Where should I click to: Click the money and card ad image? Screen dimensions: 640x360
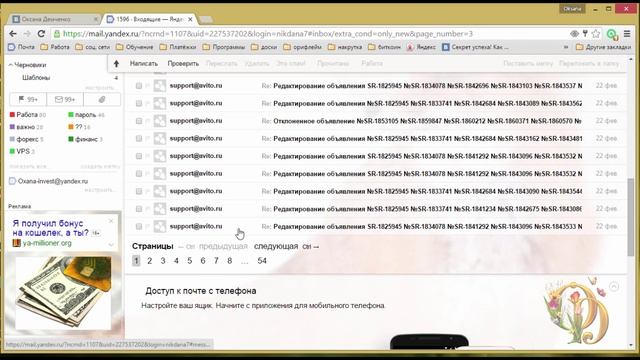pyautogui.click(x=63, y=293)
